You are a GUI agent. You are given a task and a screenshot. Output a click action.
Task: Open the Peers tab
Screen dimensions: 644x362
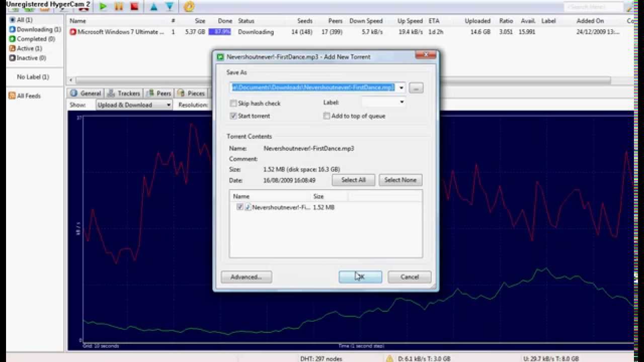(159, 93)
